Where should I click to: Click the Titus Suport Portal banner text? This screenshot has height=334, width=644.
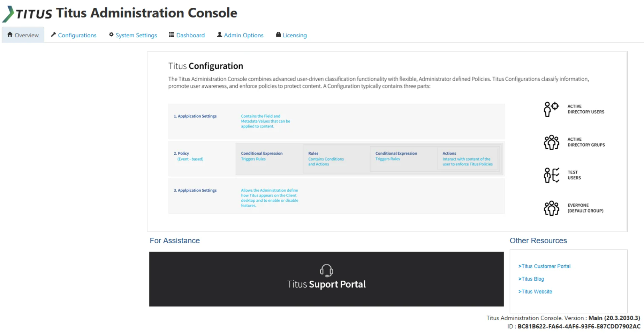tap(326, 284)
